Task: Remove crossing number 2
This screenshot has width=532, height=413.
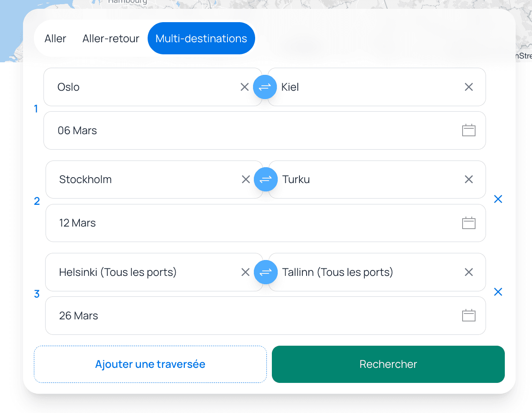Action: [x=498, y=199]
